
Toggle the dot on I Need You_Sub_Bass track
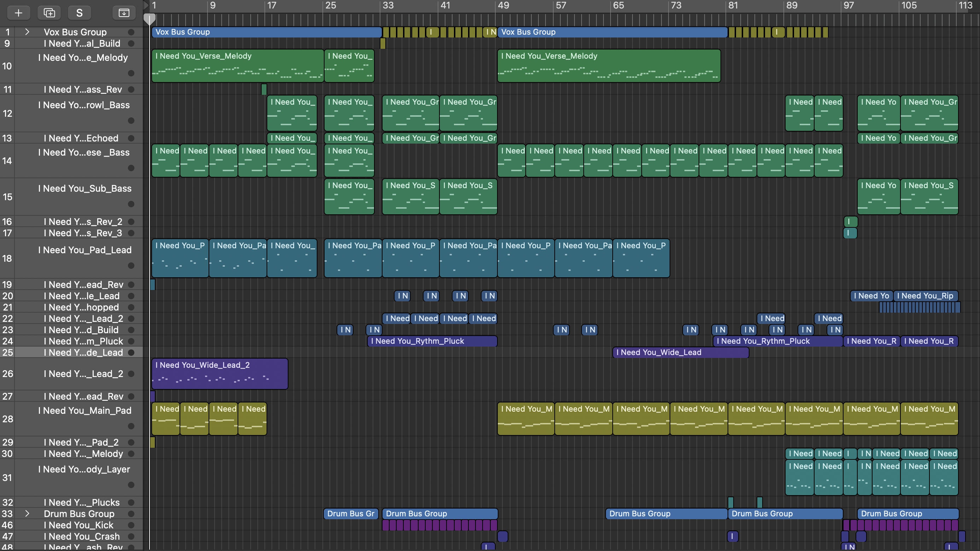[131, 204]
